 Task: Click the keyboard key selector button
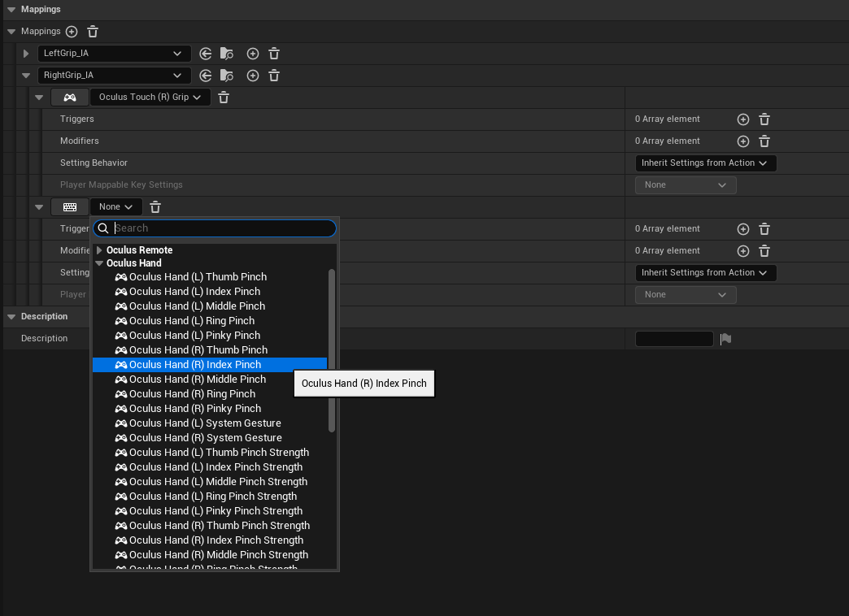(70, 207)
